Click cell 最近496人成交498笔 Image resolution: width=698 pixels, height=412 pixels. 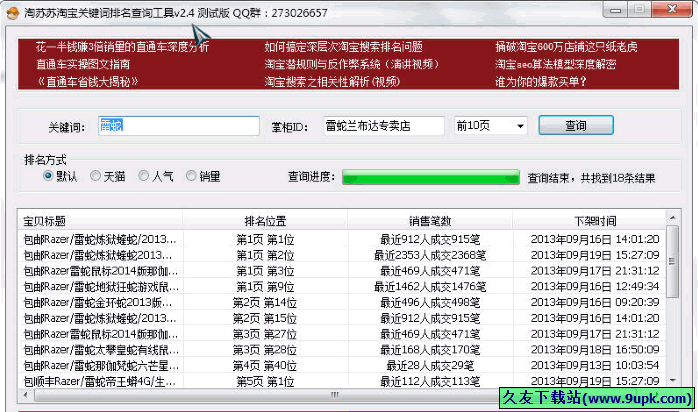430,303
